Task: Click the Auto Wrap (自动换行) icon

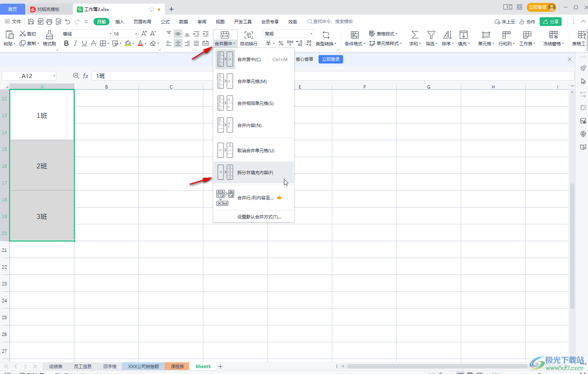Action: tap(249, 35)
